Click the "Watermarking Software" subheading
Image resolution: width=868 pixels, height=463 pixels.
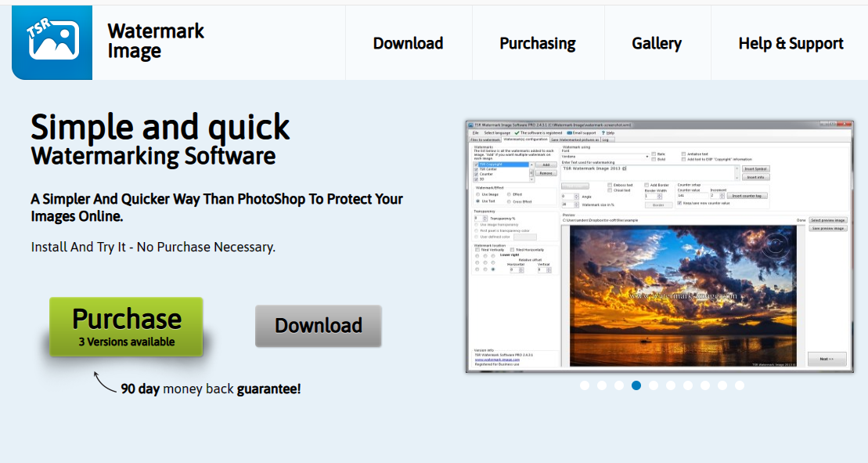coord(153,156)
